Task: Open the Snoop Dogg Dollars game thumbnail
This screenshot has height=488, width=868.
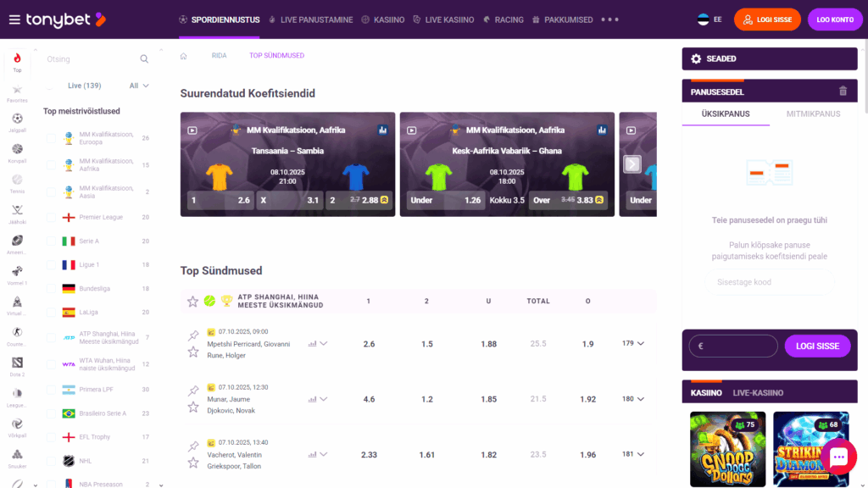Action: click(x=726, y=448)
